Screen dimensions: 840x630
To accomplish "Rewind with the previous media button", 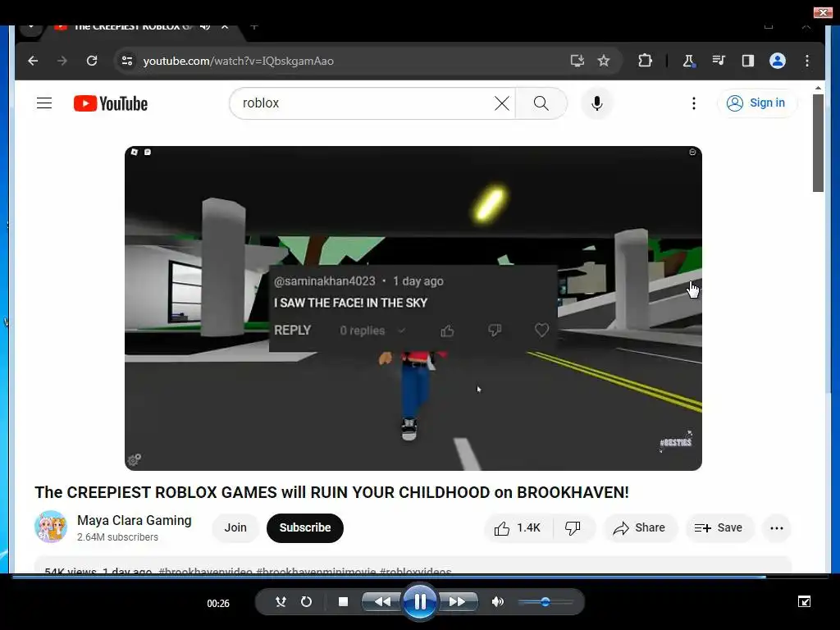I will tap(382, 602).
